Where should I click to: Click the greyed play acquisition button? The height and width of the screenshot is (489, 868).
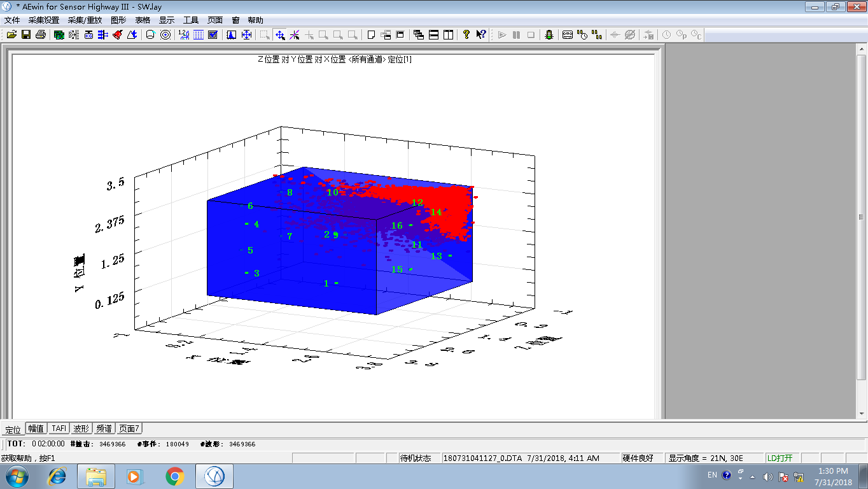tap(502, 34)
